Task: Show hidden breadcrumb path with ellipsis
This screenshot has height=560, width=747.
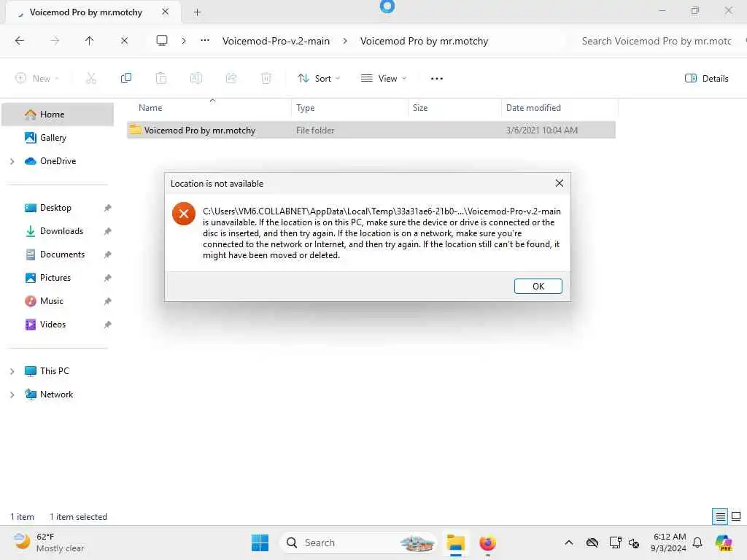Action: coord(205,41)
